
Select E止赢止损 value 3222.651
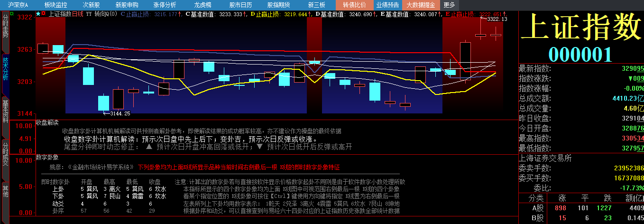(x=491, y=14)
